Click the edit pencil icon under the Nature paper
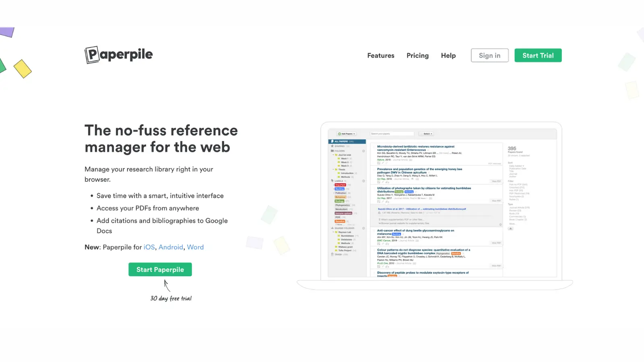Viewport: 644px width, 362px height. pos(382,162)
